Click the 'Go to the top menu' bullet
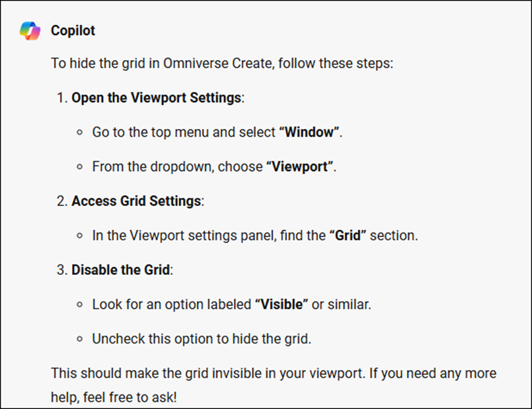 (x=217, y=132)
